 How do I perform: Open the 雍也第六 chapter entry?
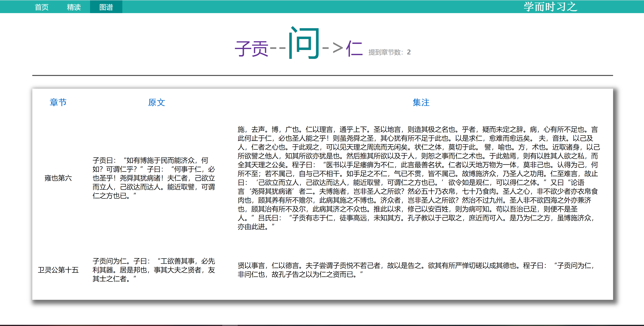[x=58, y=178]
